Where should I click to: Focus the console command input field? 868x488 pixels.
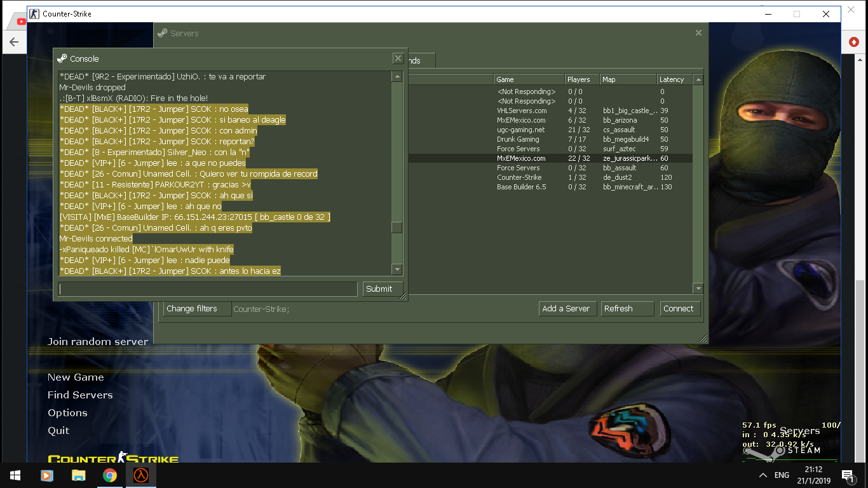(x=208, y=289)
